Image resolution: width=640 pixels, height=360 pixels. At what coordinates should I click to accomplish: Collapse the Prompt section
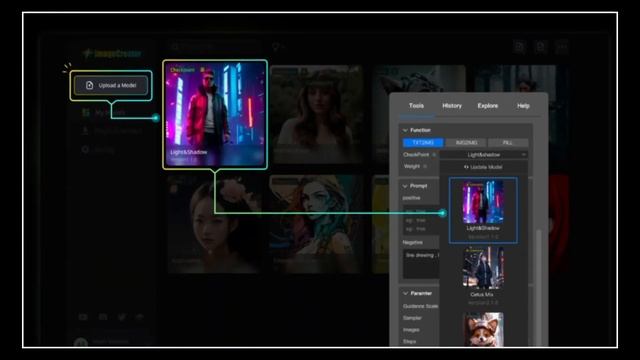[405, 186]
